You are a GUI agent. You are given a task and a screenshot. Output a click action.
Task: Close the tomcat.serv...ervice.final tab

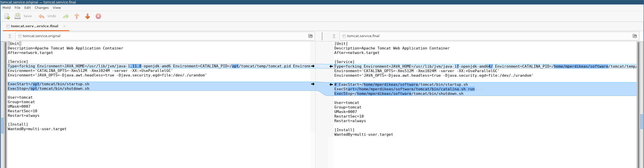click(x=64, y=26)
